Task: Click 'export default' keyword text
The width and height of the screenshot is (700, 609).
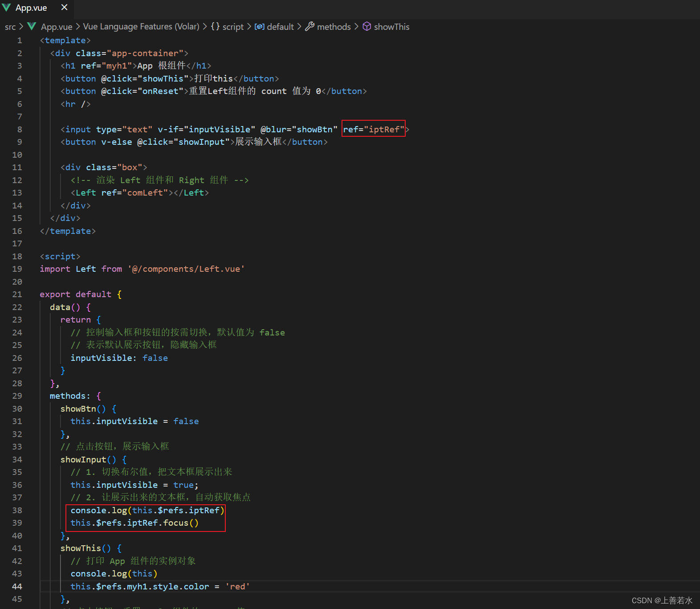Action: (x=76, y=294)
